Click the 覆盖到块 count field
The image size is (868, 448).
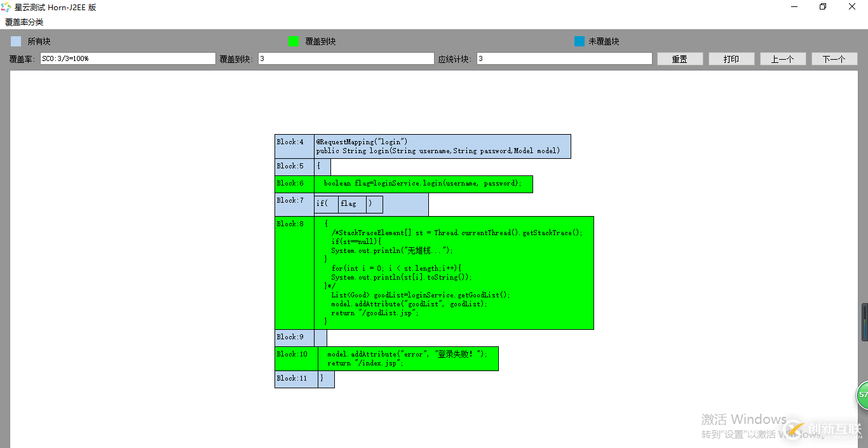click(x=346, y=58)
